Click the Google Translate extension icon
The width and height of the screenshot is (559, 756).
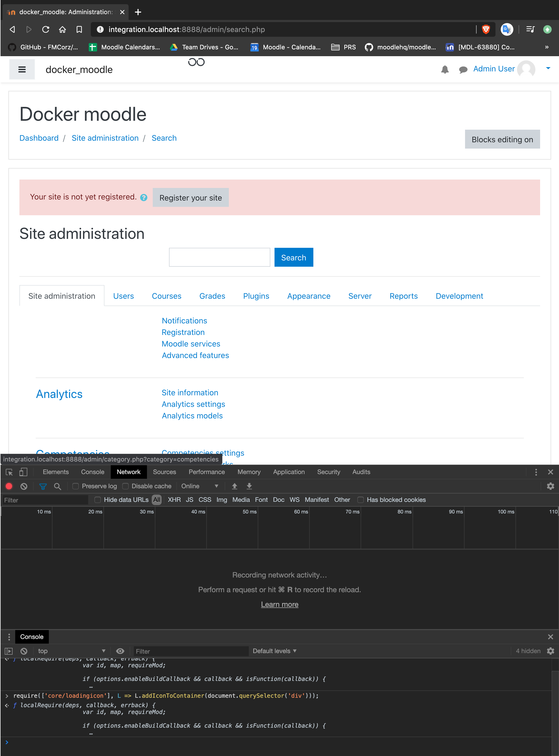507,29
